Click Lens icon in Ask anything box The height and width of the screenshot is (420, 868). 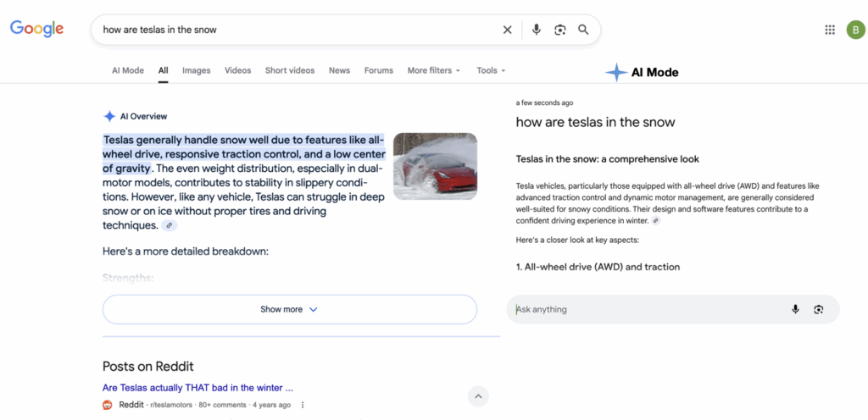pyautogui.click(x=819, y=309)
